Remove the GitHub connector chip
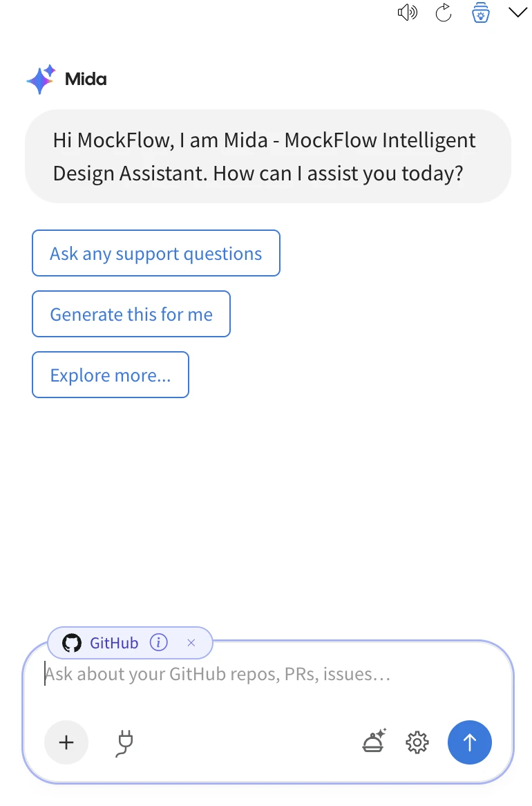The height and width of the screenshot is (806, 532). click(x=191, y=643)
